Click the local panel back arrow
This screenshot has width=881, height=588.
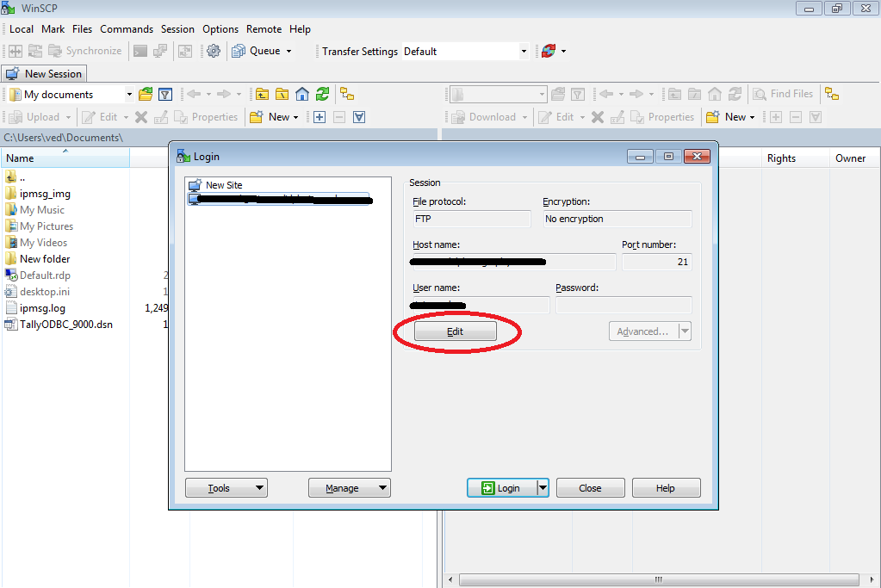194,95
